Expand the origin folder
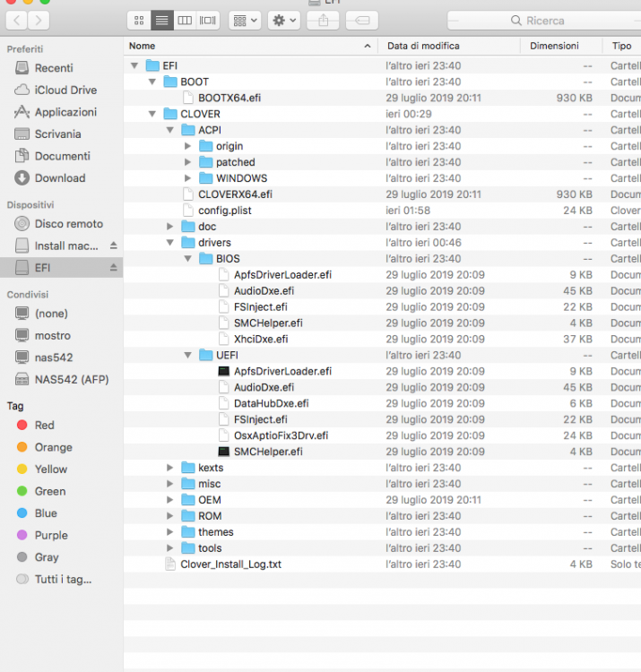Viewport: 641px width, 672px height. click(x=187, y=146)
